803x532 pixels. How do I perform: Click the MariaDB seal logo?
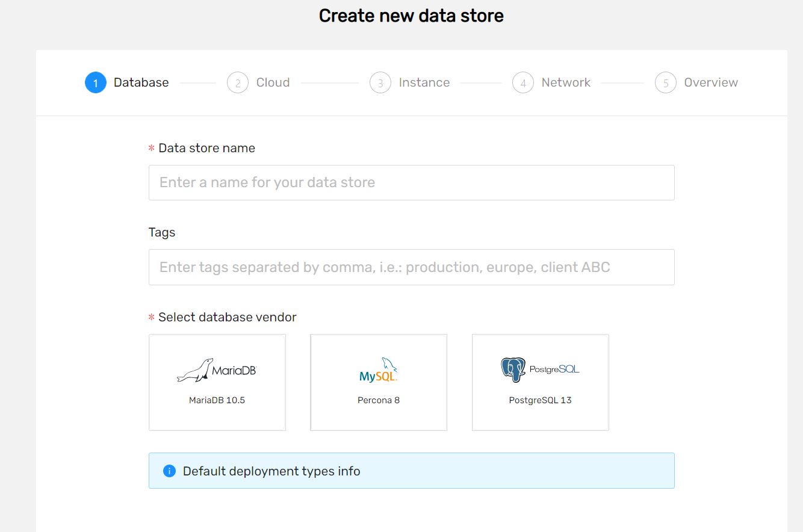tap(217, 370)
